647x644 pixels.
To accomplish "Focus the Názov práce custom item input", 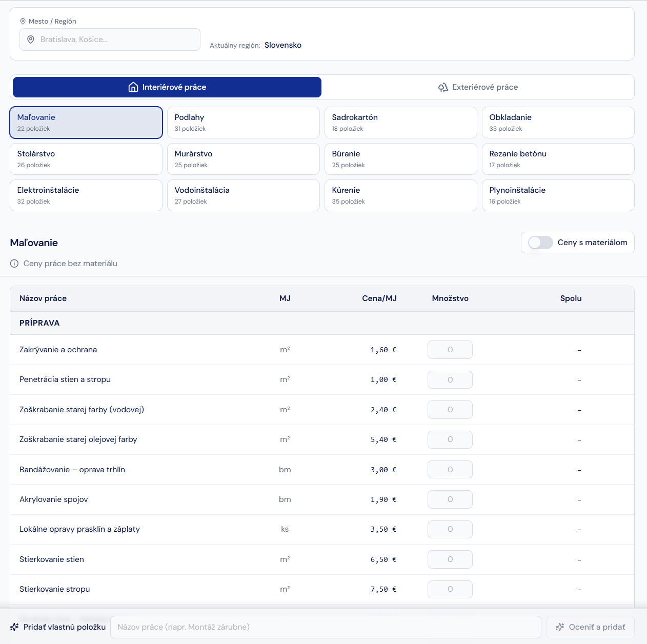I will [x=326, y=627].
